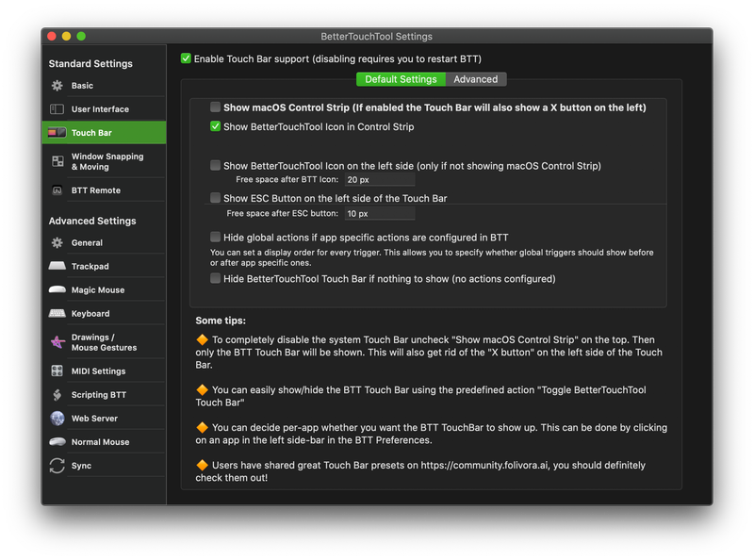Open MIDI Settings in the sidebar
This screenshot has height=560, width=754.
[x=58, y=371]
